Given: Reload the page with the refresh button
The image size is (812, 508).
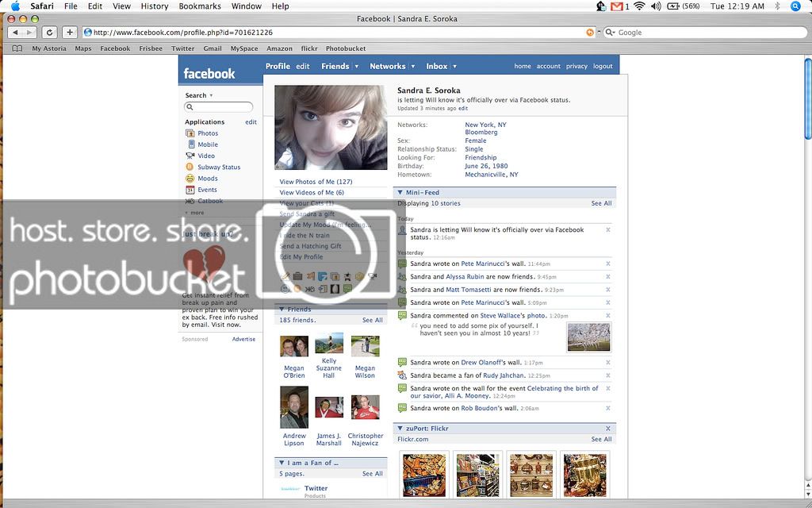Looking at the screenshot, I should coord(49,32).
